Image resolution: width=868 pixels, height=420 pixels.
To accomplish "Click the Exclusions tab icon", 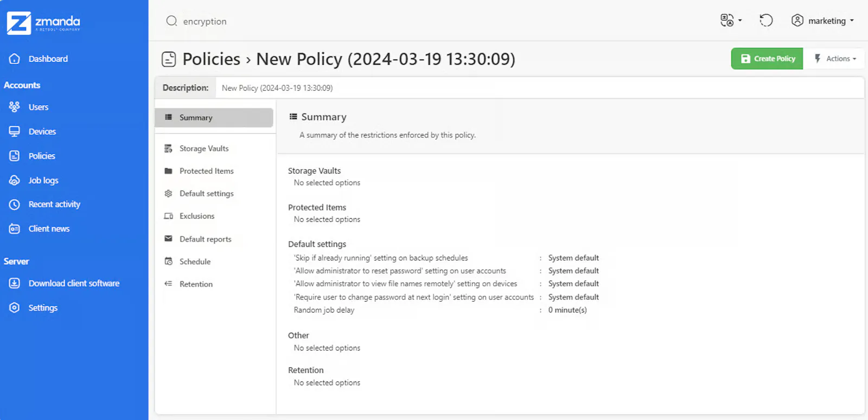I will [168, 216].
